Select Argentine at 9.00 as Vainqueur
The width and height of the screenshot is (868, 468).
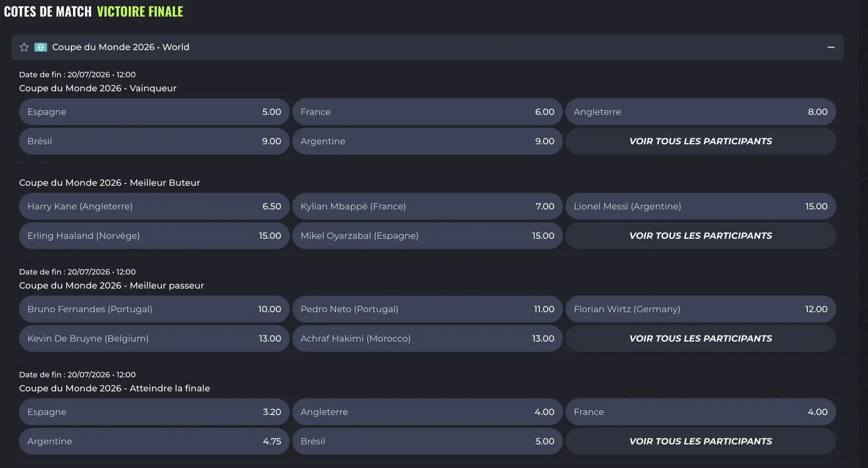click(x=427, y=141)
